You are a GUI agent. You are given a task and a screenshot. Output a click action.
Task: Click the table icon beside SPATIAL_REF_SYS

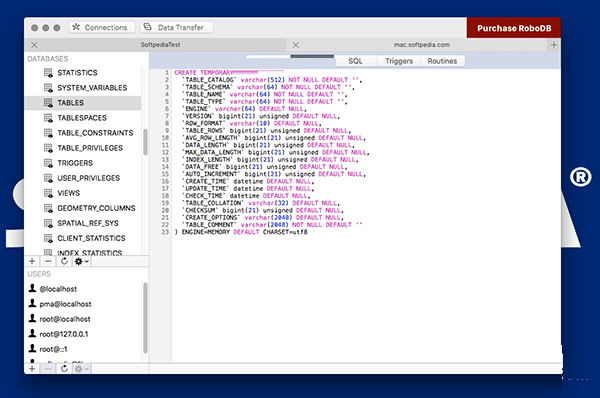pyautogui.click(x=48, y=223)
